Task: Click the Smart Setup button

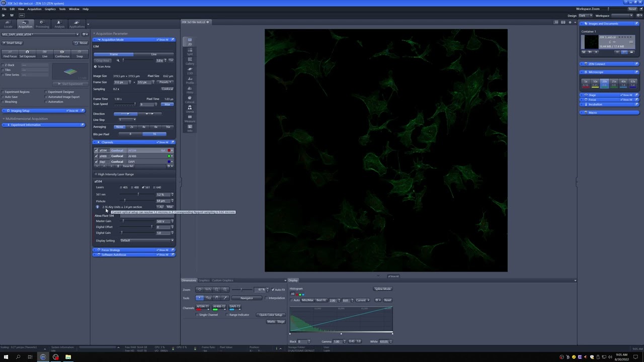Action: [14, 43]
